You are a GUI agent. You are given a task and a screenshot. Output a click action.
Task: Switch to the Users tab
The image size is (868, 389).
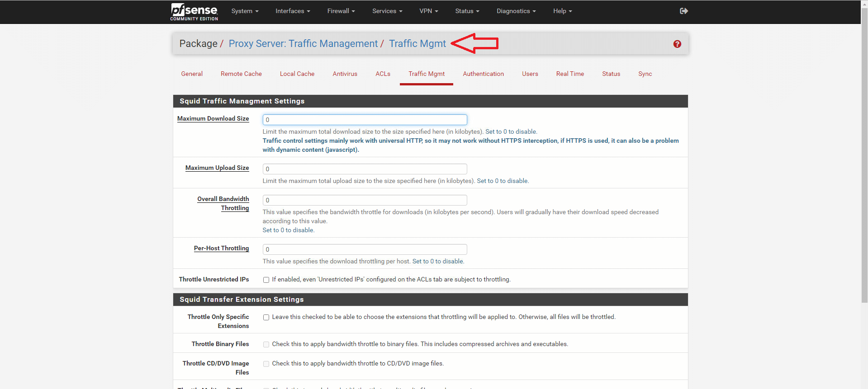click(x=530, y=74)
